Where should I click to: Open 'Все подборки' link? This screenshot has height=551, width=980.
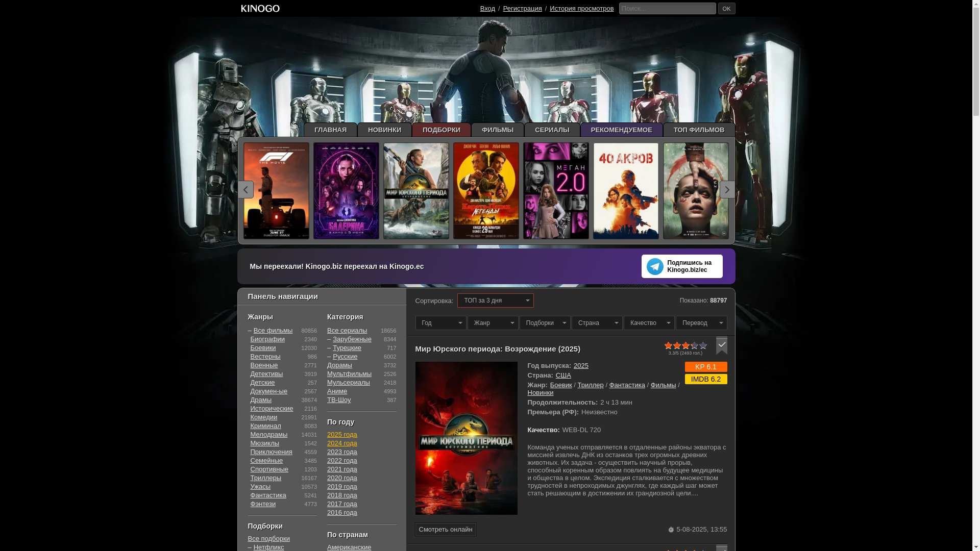click(x=269, y=539)
